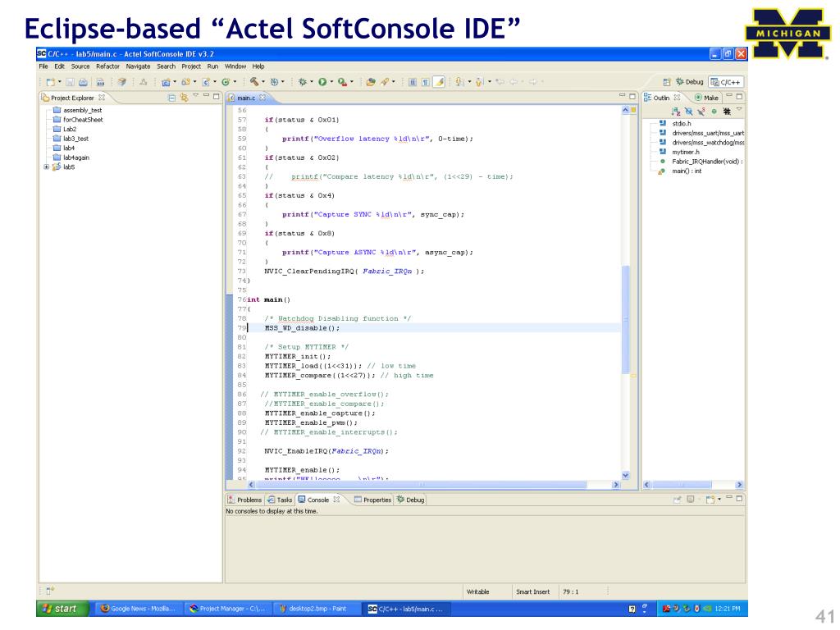Click the green Hide Non-Public Members icon in Outline
Screen dimensions: 840x630
(714, 112)
